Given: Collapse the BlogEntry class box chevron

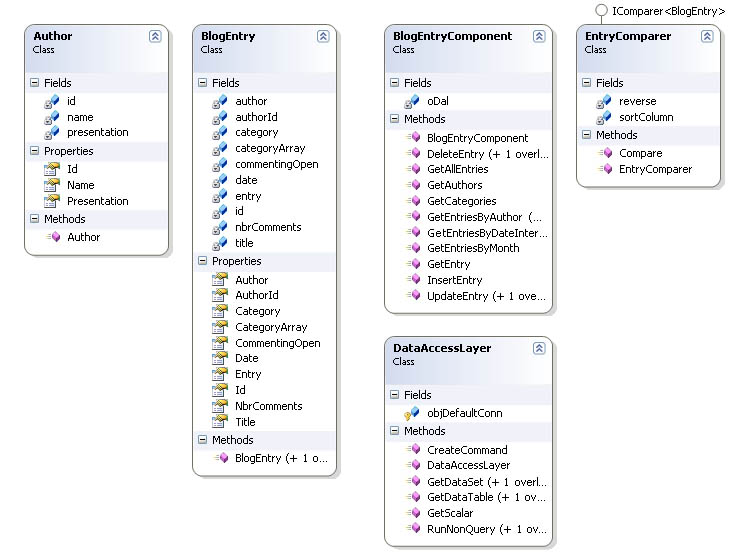Looking at the screenshot, I should [x=323, y=36].
